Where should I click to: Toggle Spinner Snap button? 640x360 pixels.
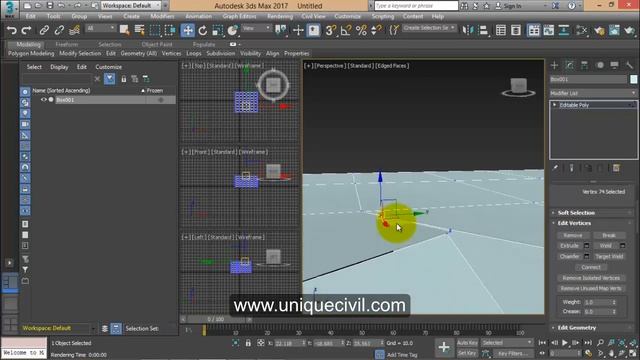click(x=376, y=30)
